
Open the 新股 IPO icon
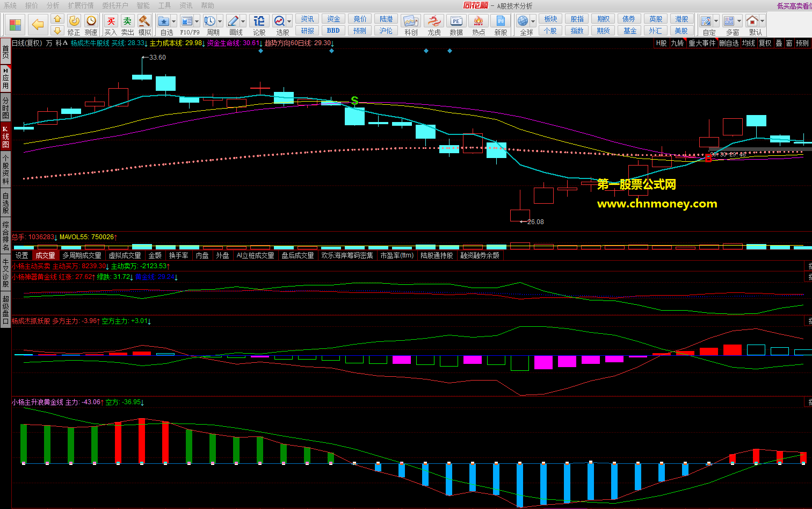click(x=501, y=20)
